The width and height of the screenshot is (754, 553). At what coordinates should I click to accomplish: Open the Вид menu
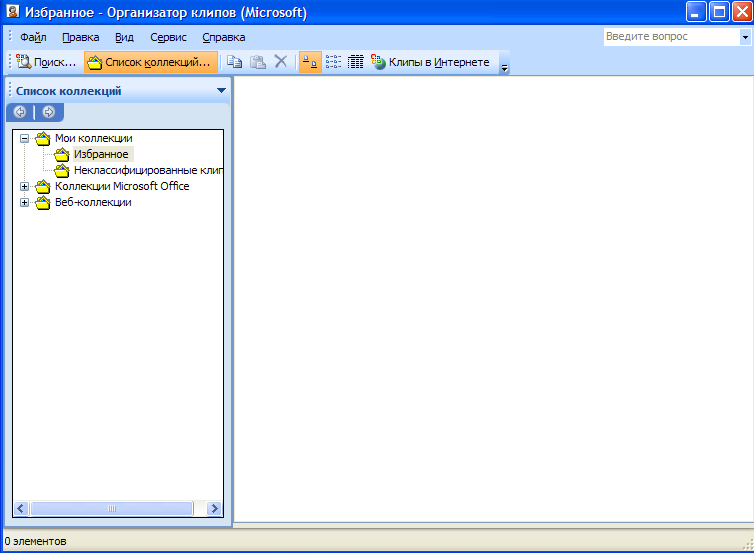click(x=124, y=37)
